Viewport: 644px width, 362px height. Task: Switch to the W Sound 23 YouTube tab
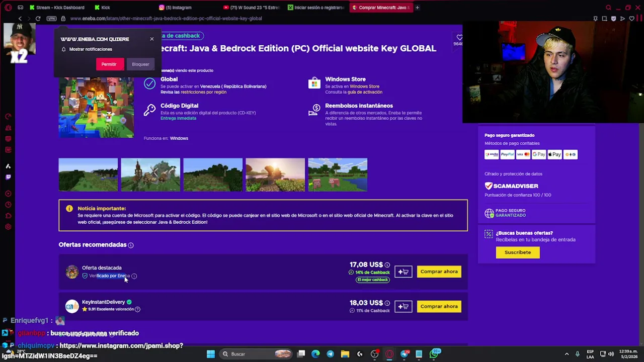[x=253, y=8]
